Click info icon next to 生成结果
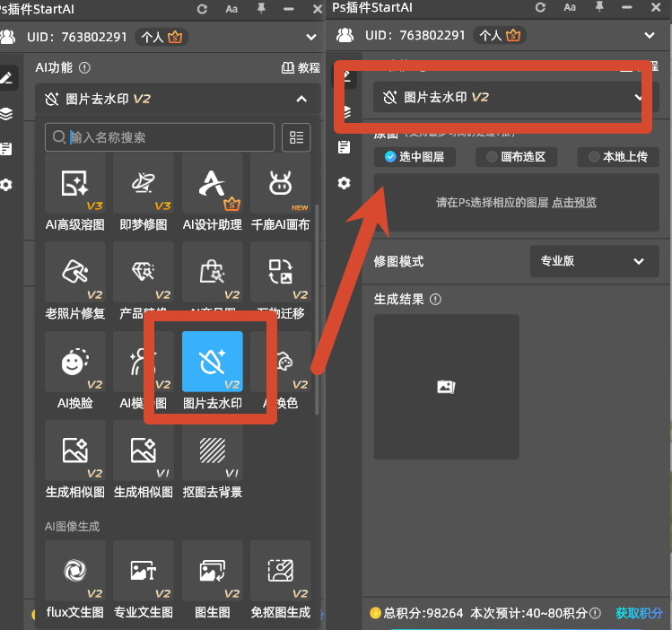 click(x=435, y=299)
